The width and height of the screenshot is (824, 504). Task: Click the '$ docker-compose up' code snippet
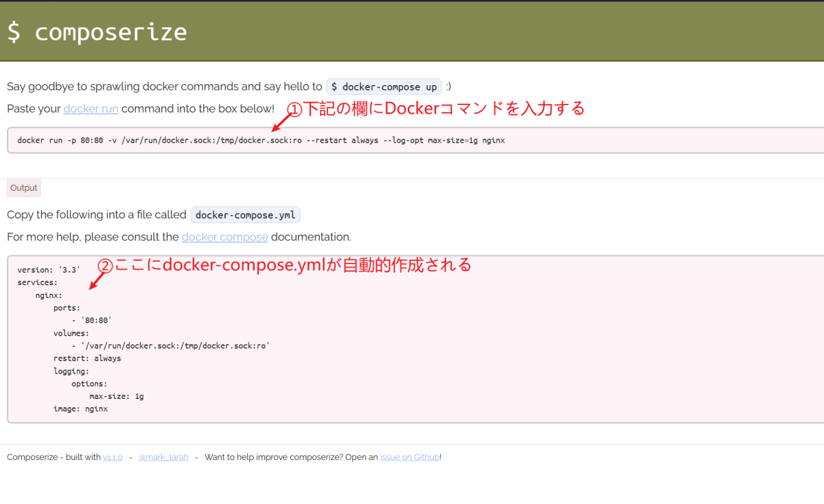pos(384,87)
